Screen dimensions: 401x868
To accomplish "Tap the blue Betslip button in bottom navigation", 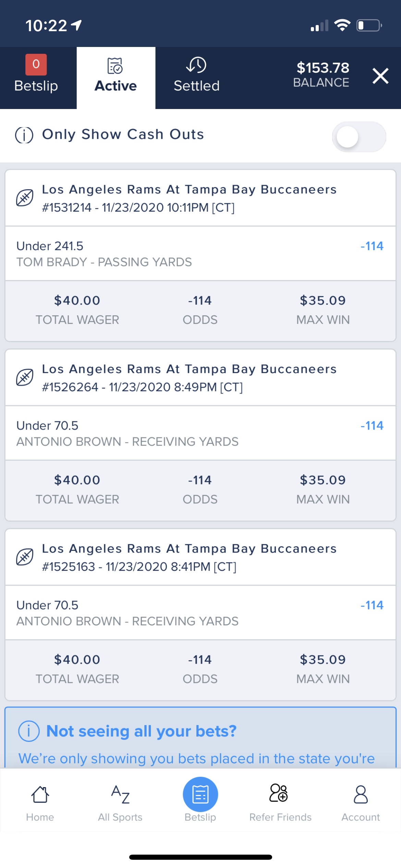I will (x=200, y=799).
